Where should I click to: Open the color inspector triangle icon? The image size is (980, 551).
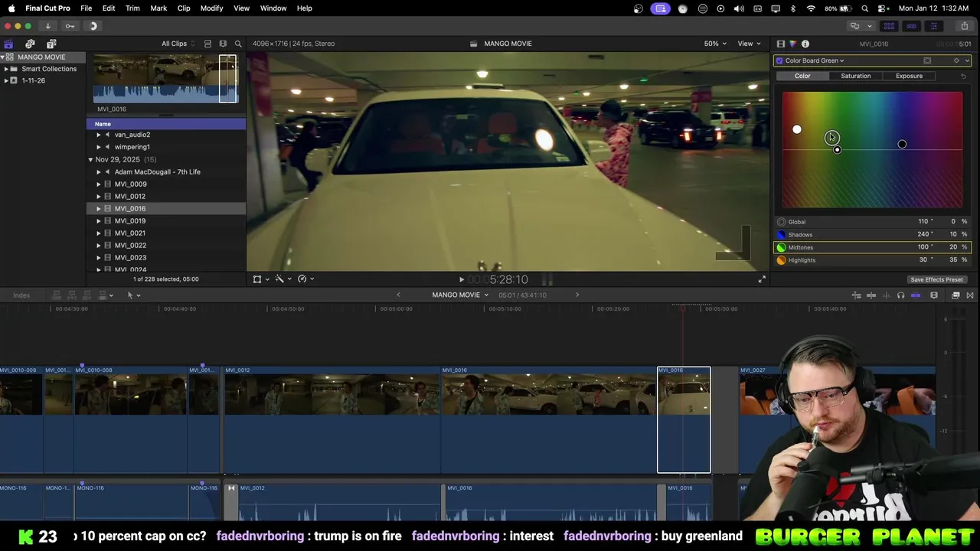coord(792,44)
